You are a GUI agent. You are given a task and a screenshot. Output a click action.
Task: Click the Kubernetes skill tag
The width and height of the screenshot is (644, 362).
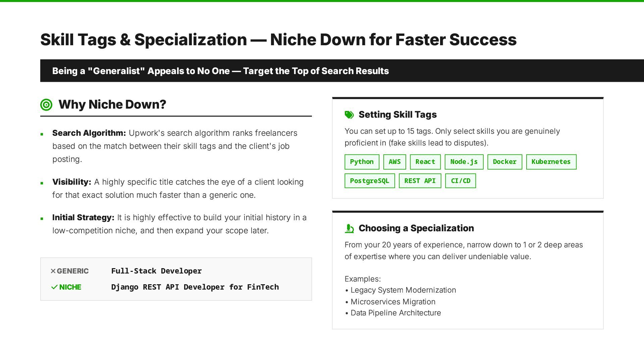pyautogui.click(x=551, y=162)
